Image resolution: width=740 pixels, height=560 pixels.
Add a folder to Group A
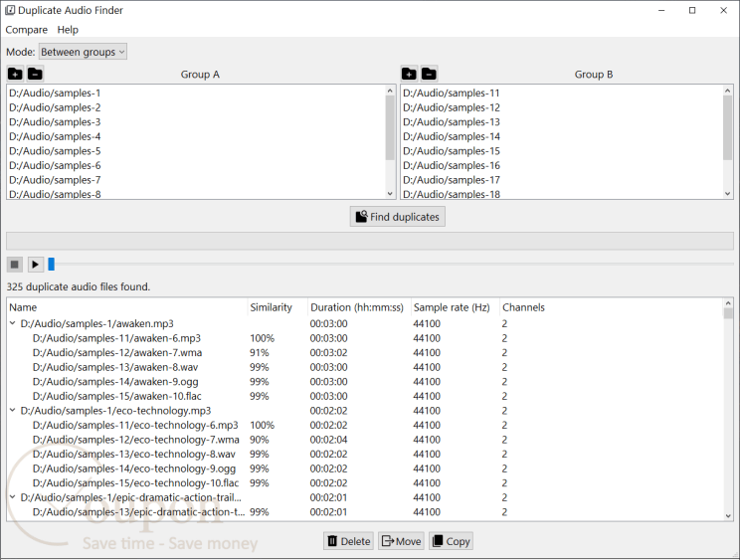[15, 74]
